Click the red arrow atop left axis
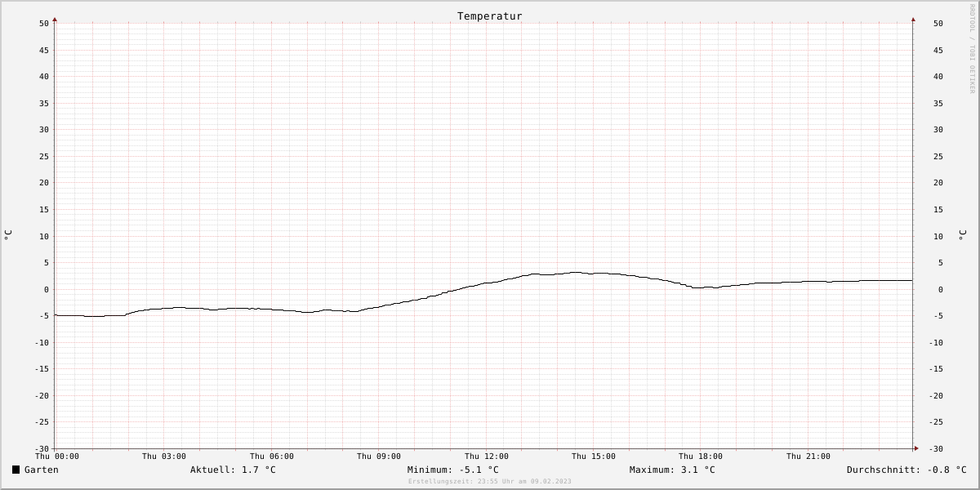The width and height of the screenshot is (980, 490). click(x=55, y=19)
